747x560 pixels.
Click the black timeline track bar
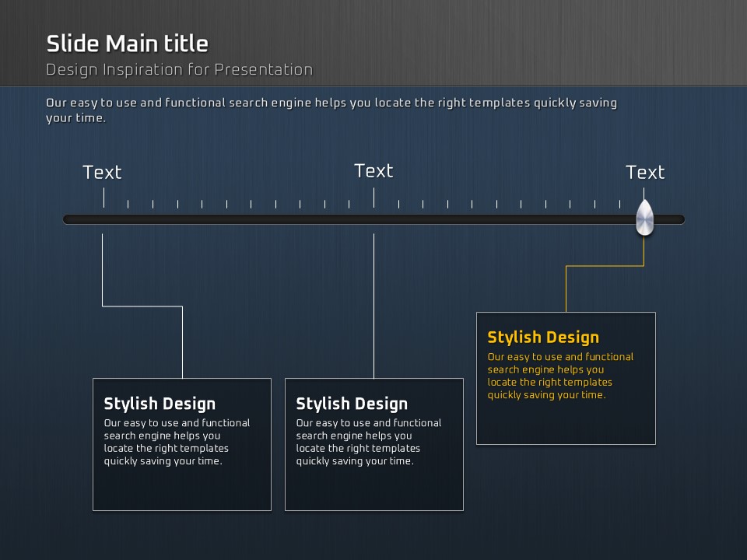(374, 219)
